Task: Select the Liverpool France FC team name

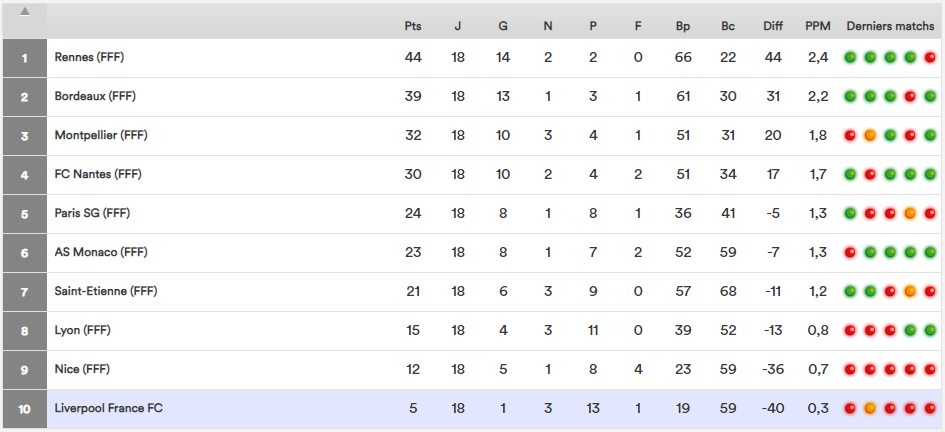Action: click(x=108, y=408)
